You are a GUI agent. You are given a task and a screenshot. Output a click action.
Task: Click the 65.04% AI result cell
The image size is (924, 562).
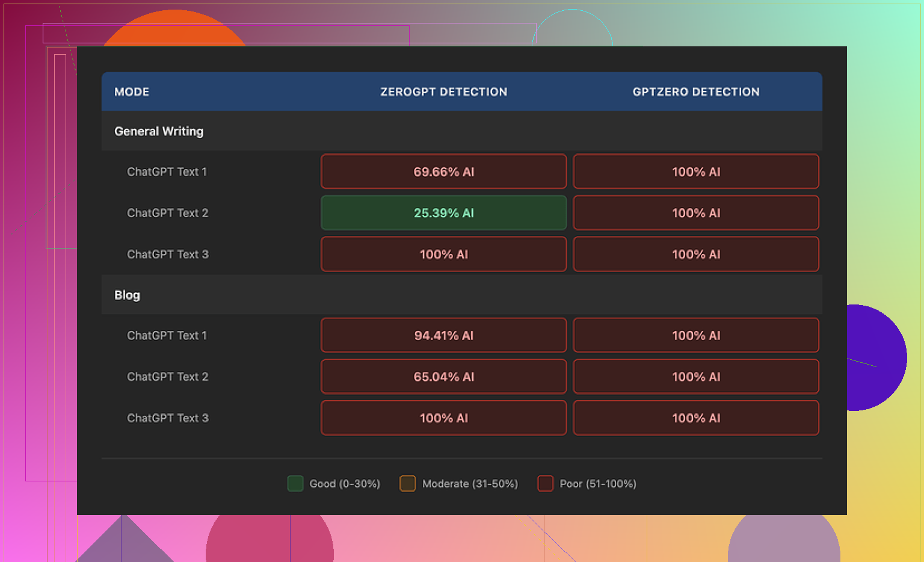point(443,377)
